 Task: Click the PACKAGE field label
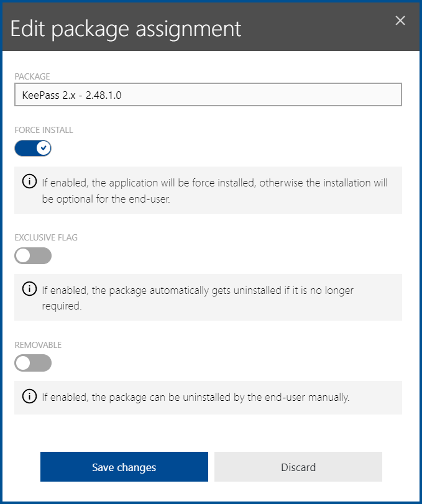[x=32, y=76]
